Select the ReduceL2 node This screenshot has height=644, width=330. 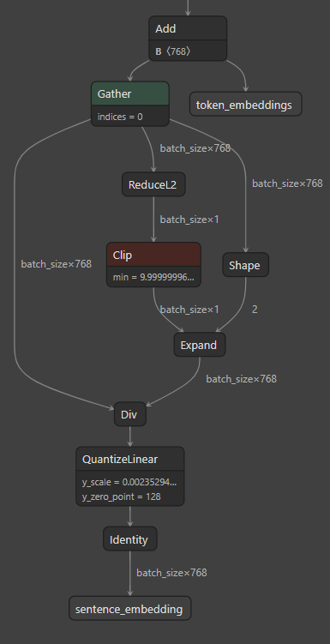[153, 184]
